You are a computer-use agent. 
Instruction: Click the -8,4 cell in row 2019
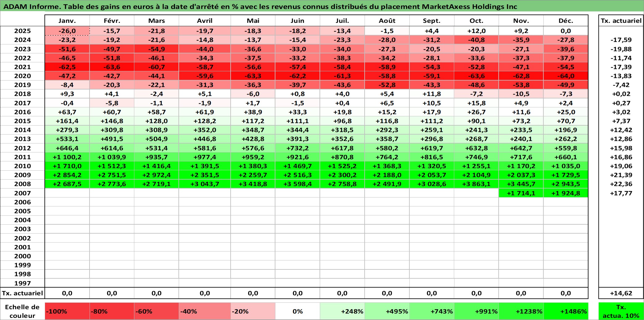coord(67,85)
